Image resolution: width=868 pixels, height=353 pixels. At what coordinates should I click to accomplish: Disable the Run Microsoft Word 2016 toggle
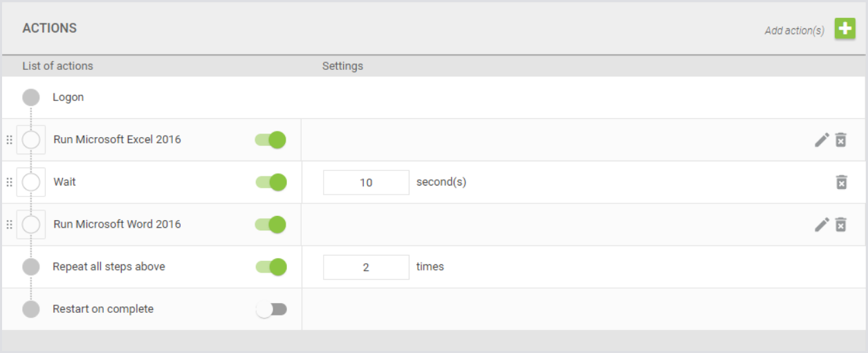(270, 224)
